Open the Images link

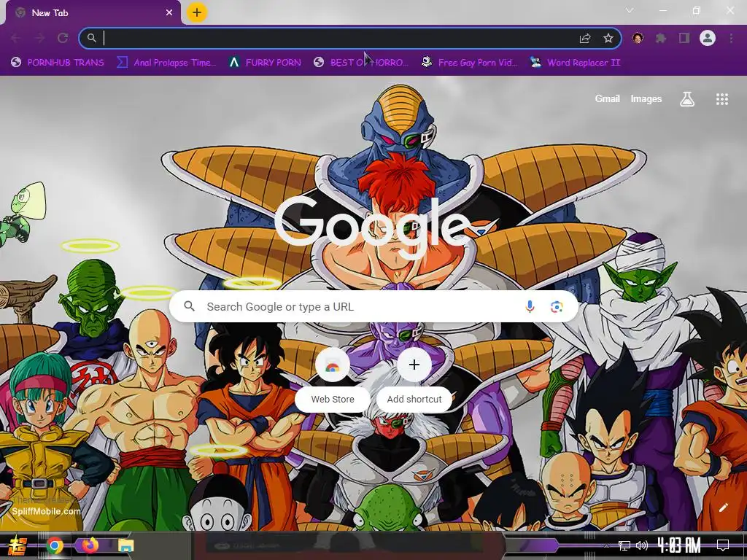[x=646, y=99]
